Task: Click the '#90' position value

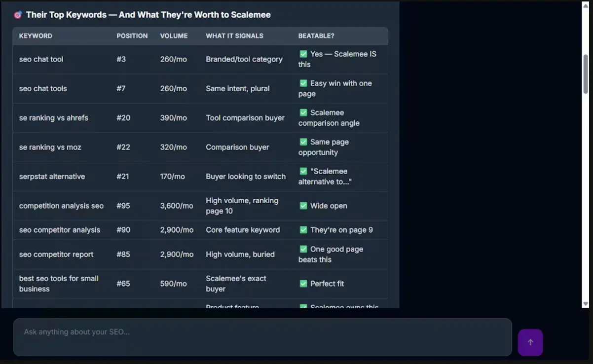Action: [123, 230]
